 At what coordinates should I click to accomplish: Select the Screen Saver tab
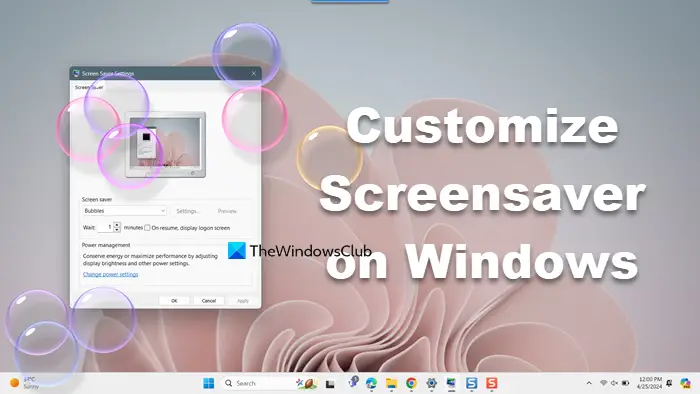89,87
